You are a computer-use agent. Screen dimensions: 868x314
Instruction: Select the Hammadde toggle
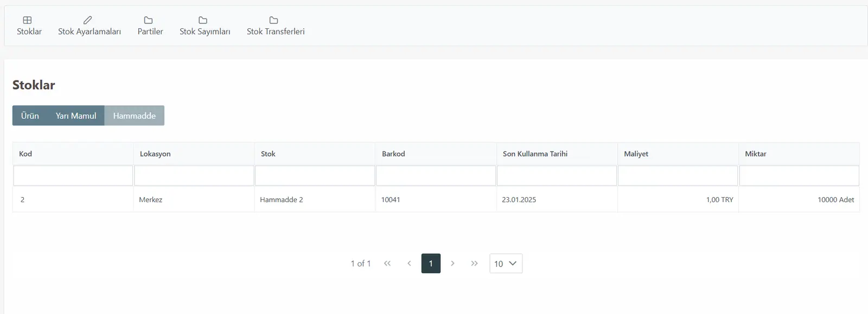tap(135, 116)
